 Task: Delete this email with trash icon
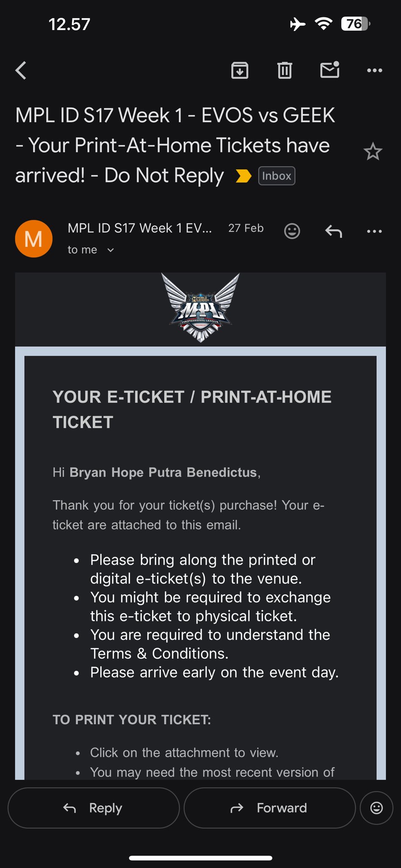(x=285, y=70)
